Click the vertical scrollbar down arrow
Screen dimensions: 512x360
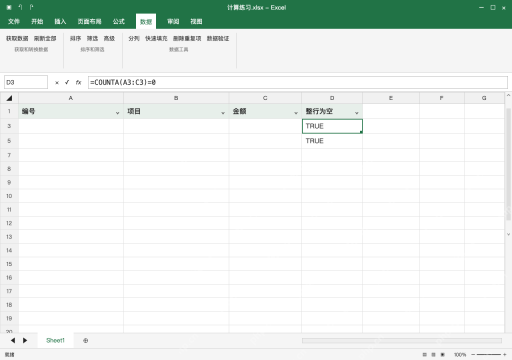(x=508, y=234)
